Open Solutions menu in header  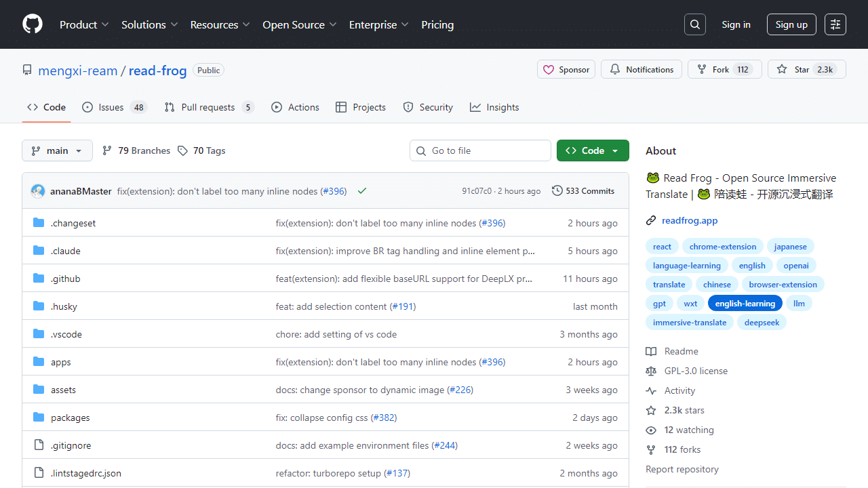(x=149, y=24)
